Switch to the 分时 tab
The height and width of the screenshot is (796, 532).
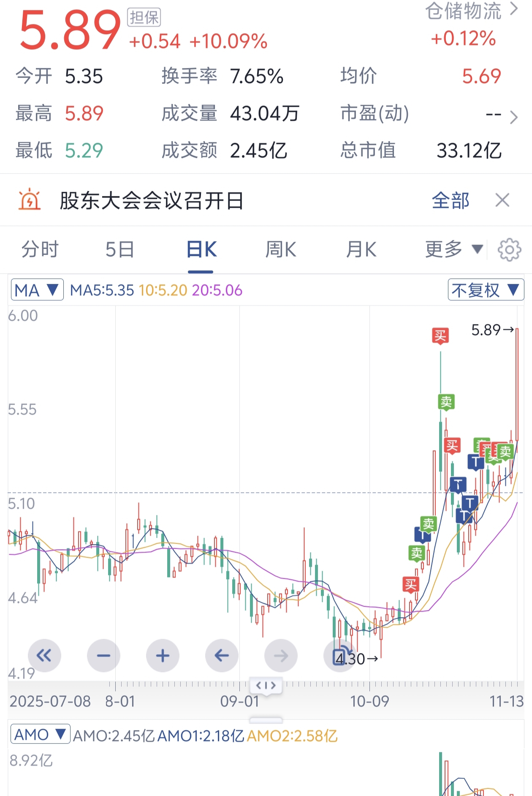click(40, 249)
